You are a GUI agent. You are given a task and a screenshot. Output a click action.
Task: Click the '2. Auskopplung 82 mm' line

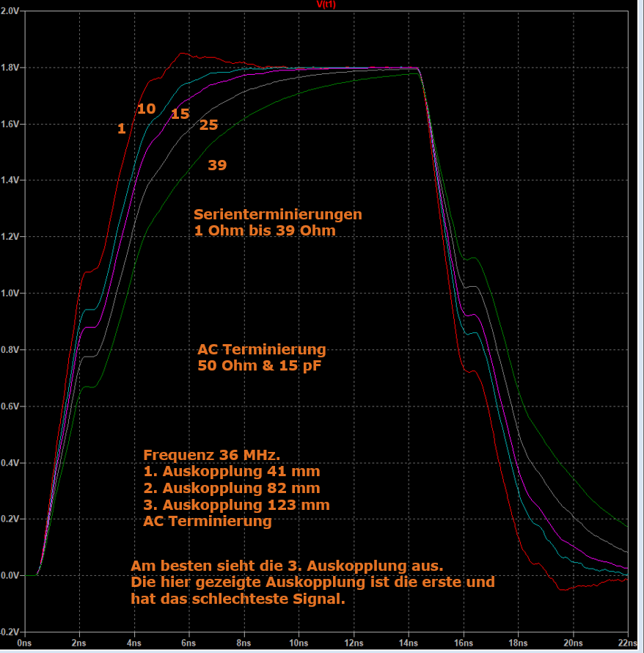click(x=232, y=488)
